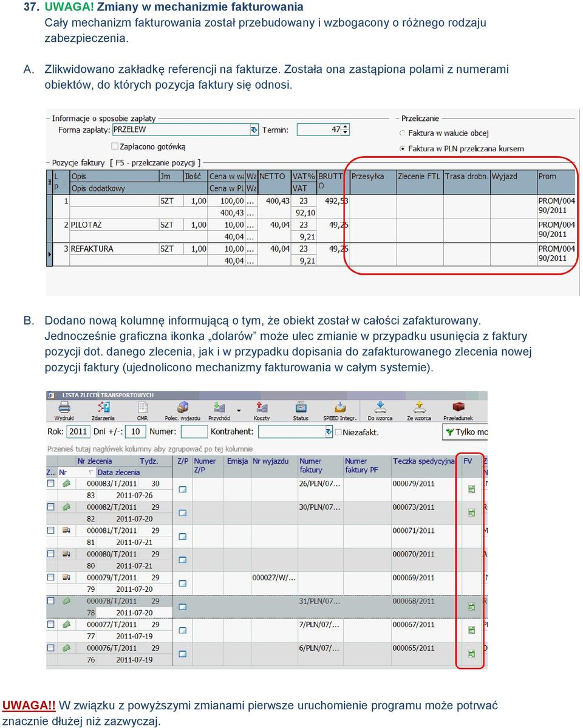583x728 pixels.
Task: Click the Data zlecenia column header
Action: pyautogui.click(x=118, y=472)
